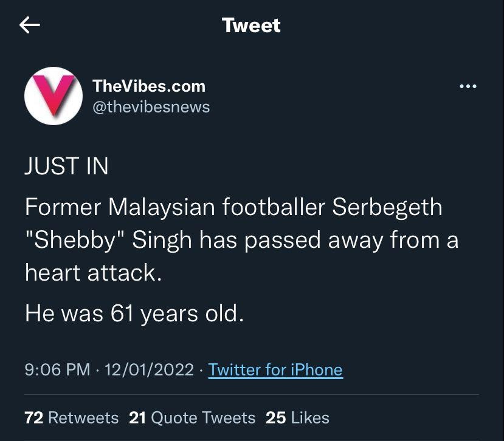Screen dimensions: 504x441
Task: Click the TheVibes.com display name
Action: pos(149,86)
